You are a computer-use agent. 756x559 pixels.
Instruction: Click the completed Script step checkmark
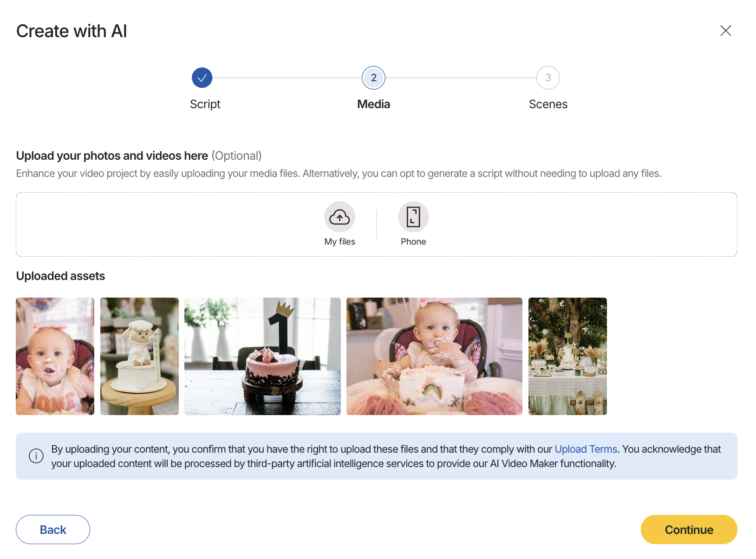pos(202,78)
